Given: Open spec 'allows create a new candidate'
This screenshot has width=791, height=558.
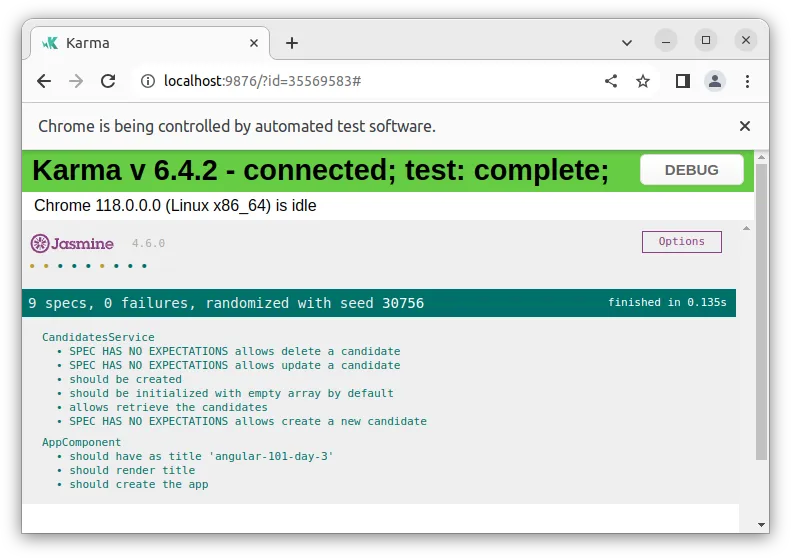Looking at the screenshot, I should tap(248, 421).
